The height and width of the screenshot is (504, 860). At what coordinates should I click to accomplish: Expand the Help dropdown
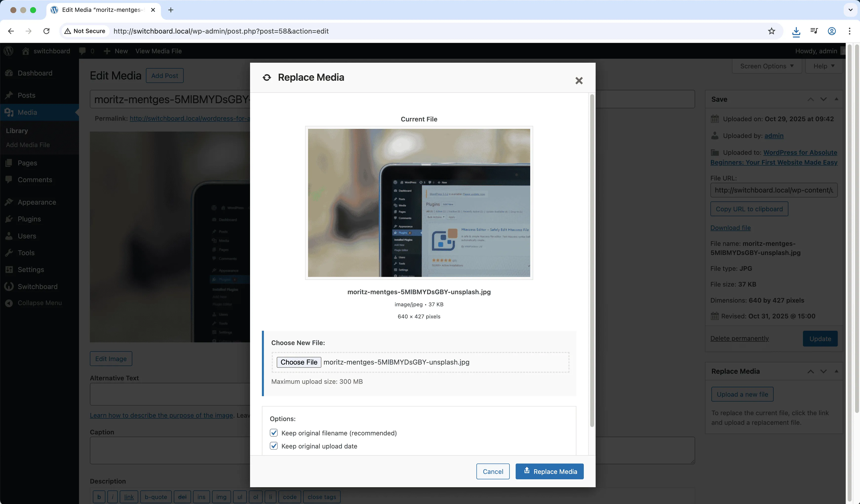(823, 66)
